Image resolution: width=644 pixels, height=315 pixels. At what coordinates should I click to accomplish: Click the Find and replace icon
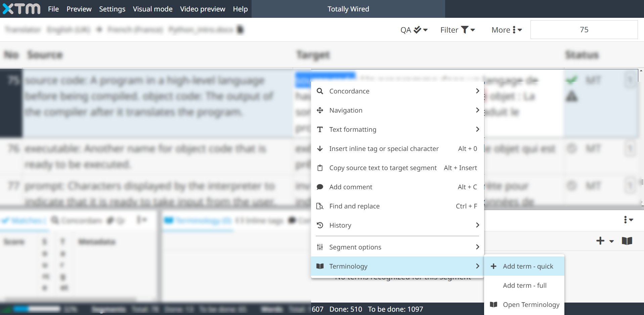click(x=320, y=206)
